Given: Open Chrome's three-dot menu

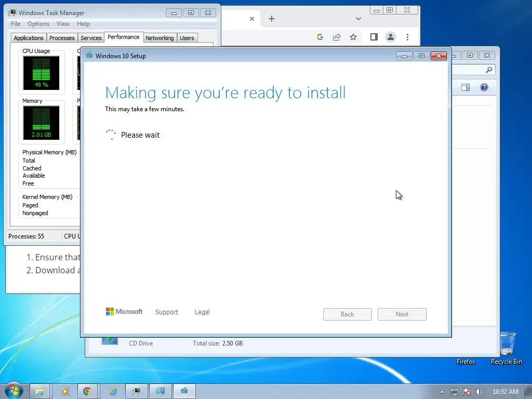Looking at the screenshot, I should click(x=407, y=37).
